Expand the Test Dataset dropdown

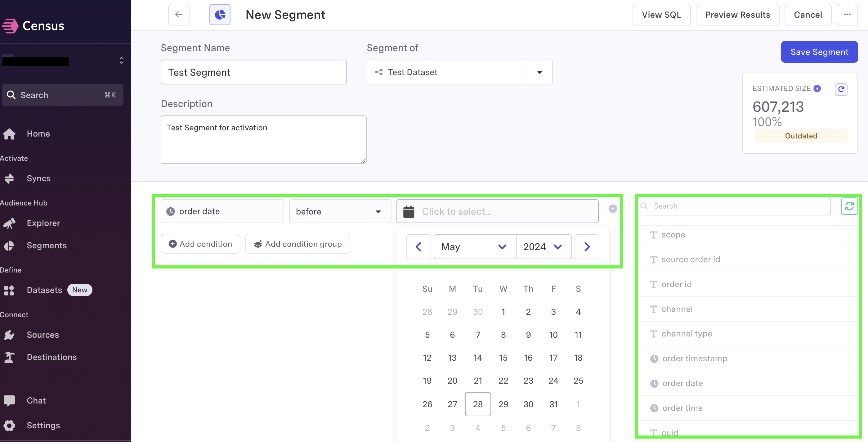pos(539,72)
